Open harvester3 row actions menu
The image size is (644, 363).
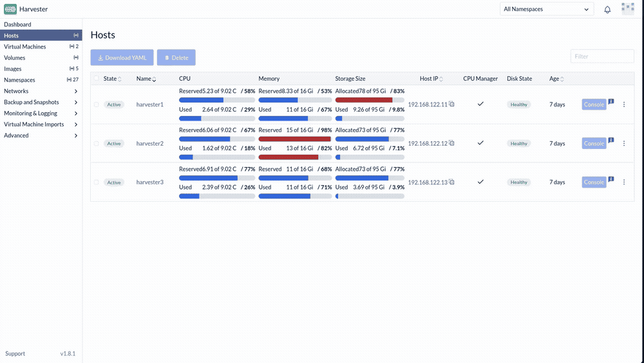coord(624,182)
